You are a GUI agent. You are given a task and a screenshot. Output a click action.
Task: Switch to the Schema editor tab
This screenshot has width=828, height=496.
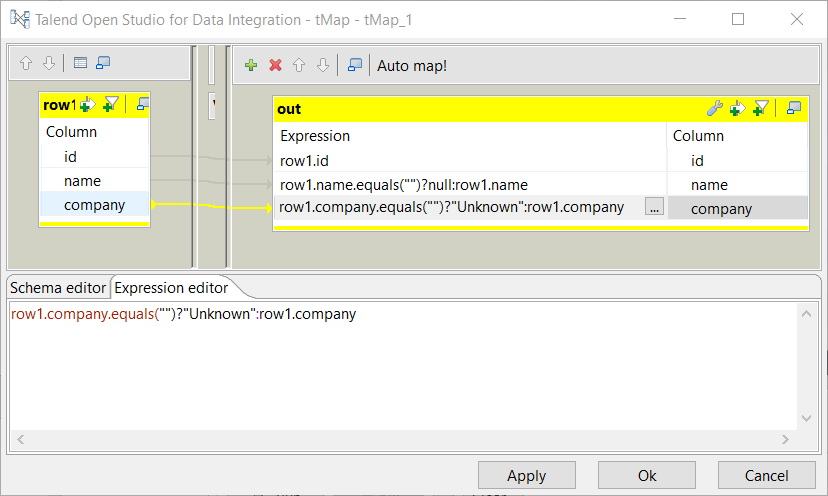58,288
